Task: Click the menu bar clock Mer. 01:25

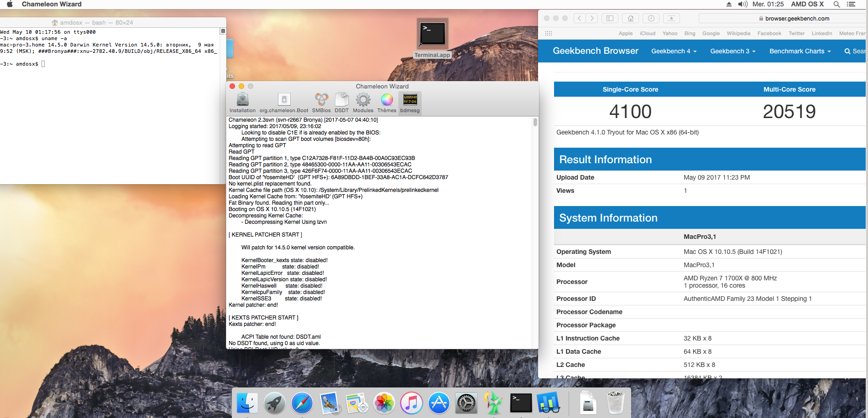Action: coord(768,4)
